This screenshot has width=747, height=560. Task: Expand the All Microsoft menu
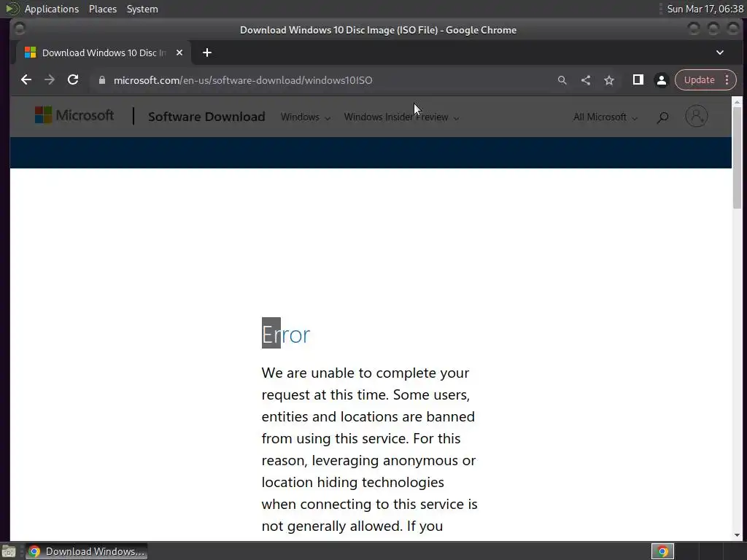click(605, 117)
